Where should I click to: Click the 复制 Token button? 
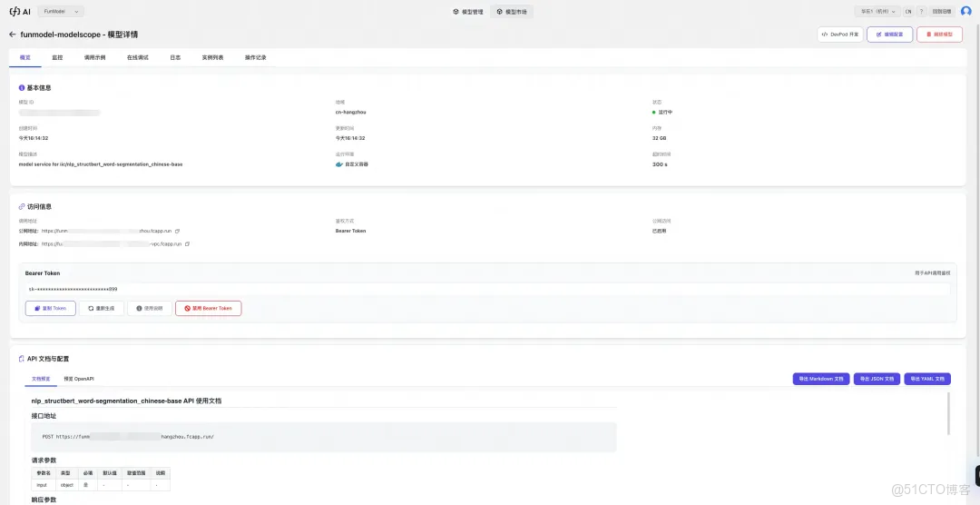pos(51,309)
